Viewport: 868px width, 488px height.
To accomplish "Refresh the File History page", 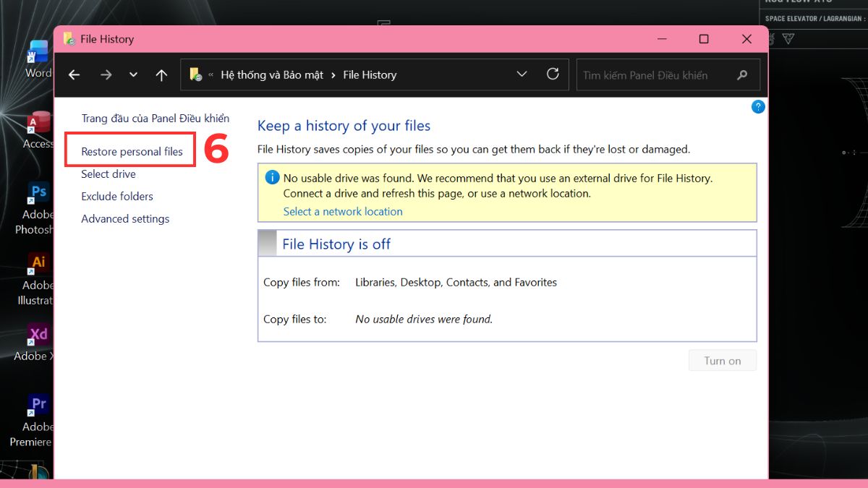I will tap(553, 74).
